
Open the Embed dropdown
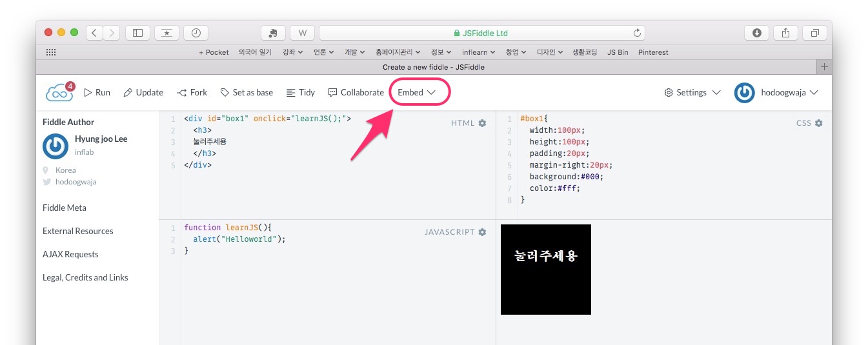(x=417, y=92)
